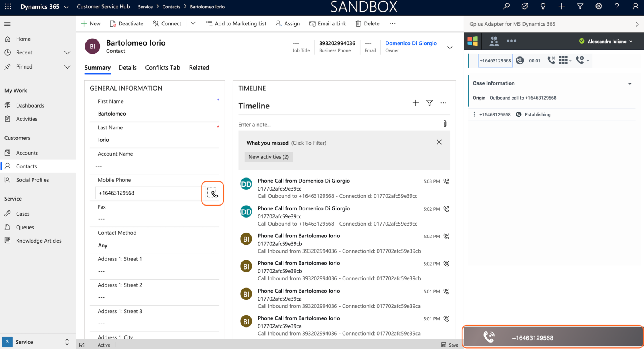Click the globe icon next to phone number
Screen dimensions: 644x349
pos(520,60)
